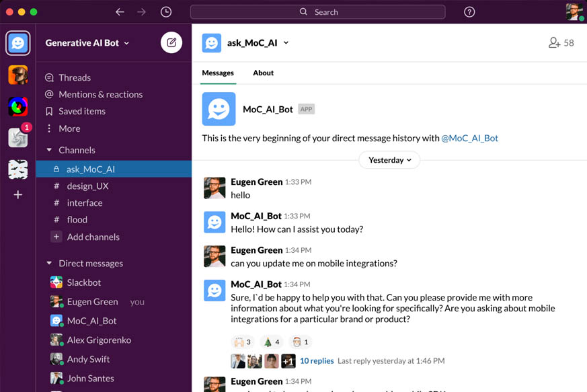The width and height of the screenshot is (587, 392).
Task: Click the 'Last reply yesterday at 1:46 PM' text
Action: pyautogui.click(x=391, y=361)
